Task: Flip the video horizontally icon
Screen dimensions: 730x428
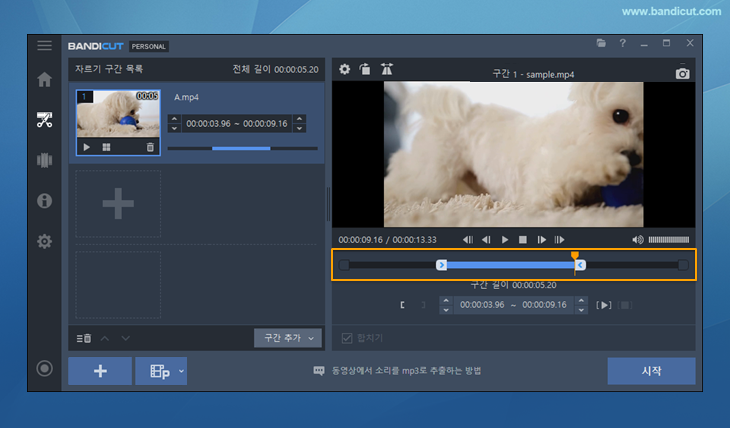Action: click(x=386, y=69)
